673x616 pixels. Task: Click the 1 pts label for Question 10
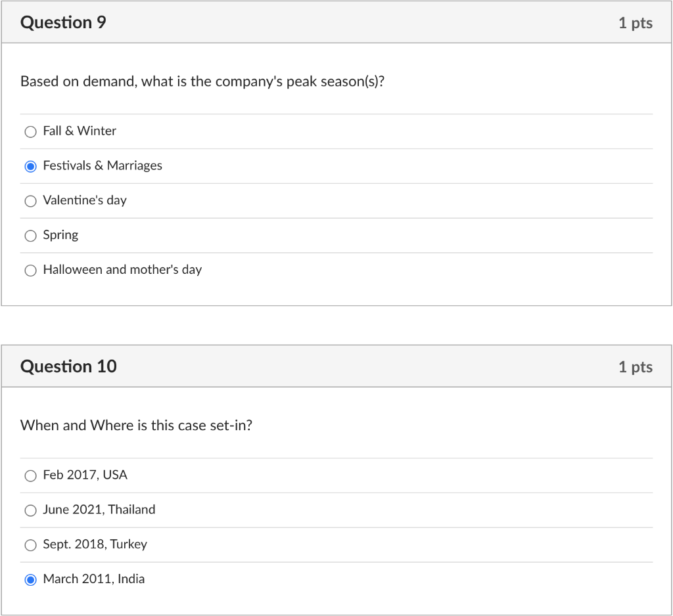(636, 366)
